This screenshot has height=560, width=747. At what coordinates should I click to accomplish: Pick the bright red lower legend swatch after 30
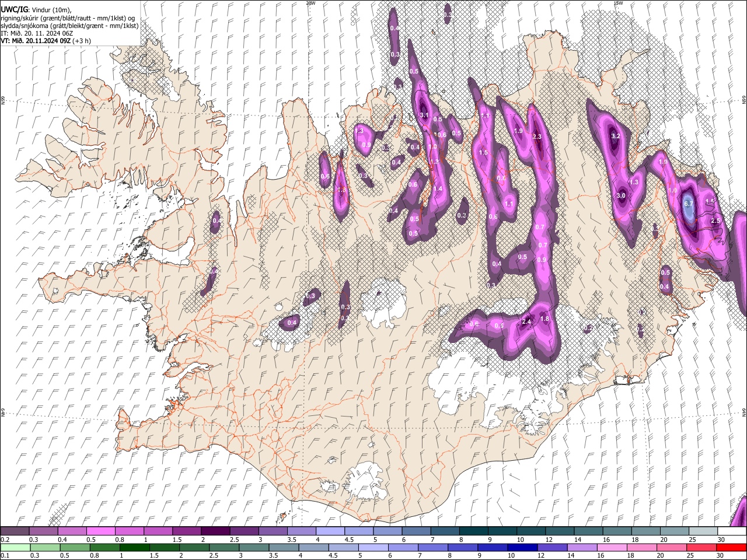pyautogui.click(x=732, y=548)
